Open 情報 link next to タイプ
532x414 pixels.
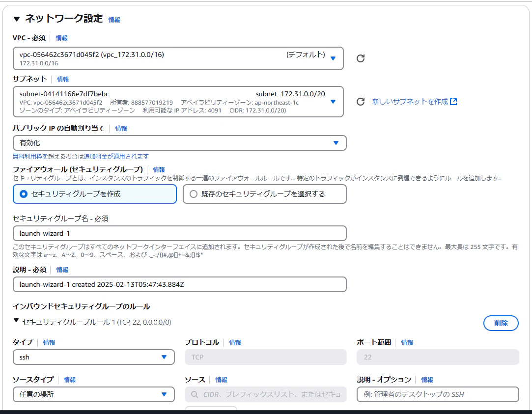(49, 342)
